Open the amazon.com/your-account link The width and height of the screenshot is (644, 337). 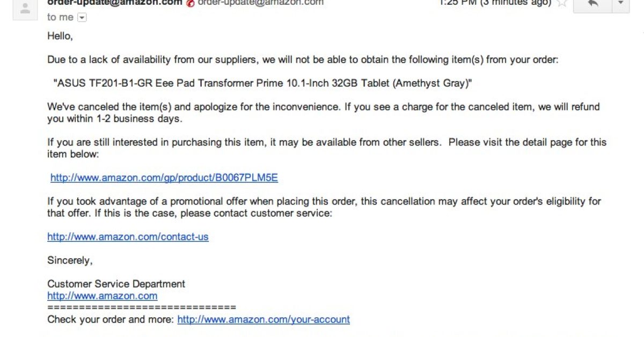264,319
